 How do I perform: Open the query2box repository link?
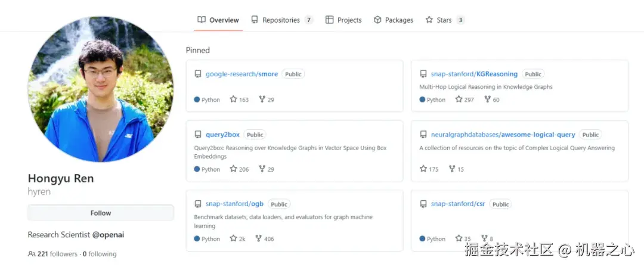[222, 134]
